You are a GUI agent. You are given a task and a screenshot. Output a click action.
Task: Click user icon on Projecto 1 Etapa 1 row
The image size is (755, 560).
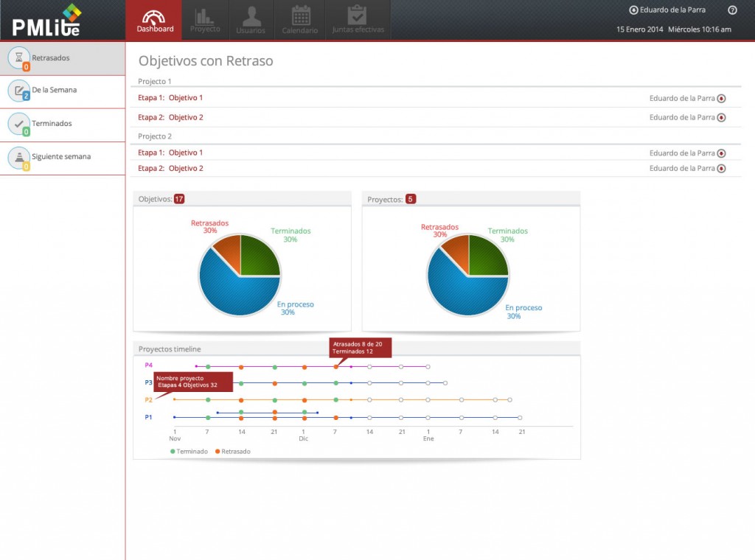click(721, 99)
